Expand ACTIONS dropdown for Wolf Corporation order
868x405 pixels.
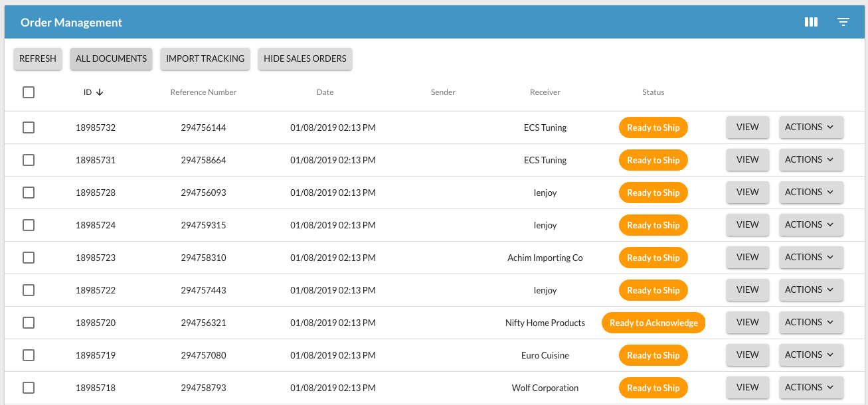811,388
